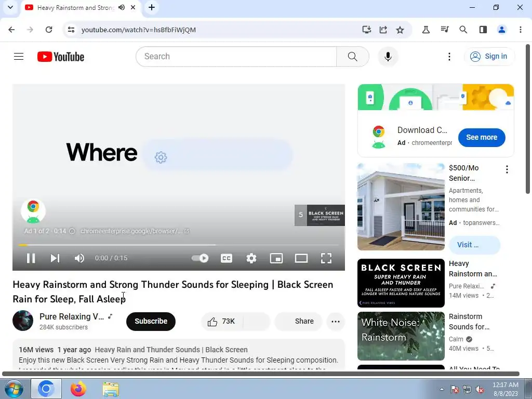Open the Chrome toolbar search icon
Viewport: 532px width, 399px height.
pyautogui.click(x=463, y=30)
